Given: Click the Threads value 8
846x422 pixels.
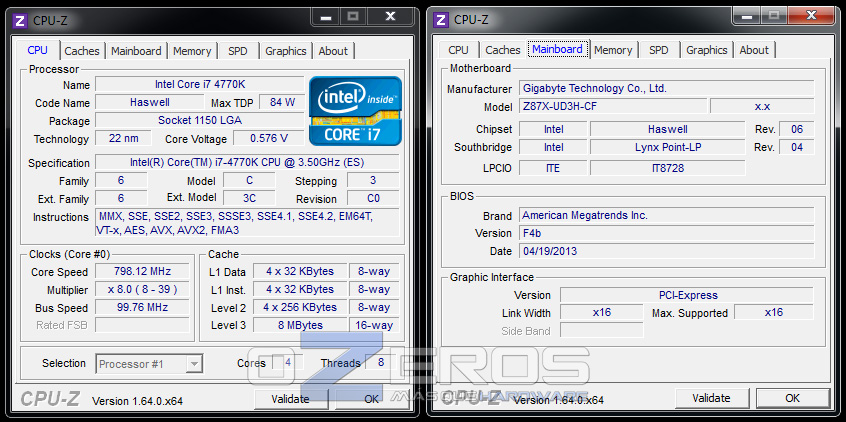Looking at the screenshot, I should (x=381, y=362).
